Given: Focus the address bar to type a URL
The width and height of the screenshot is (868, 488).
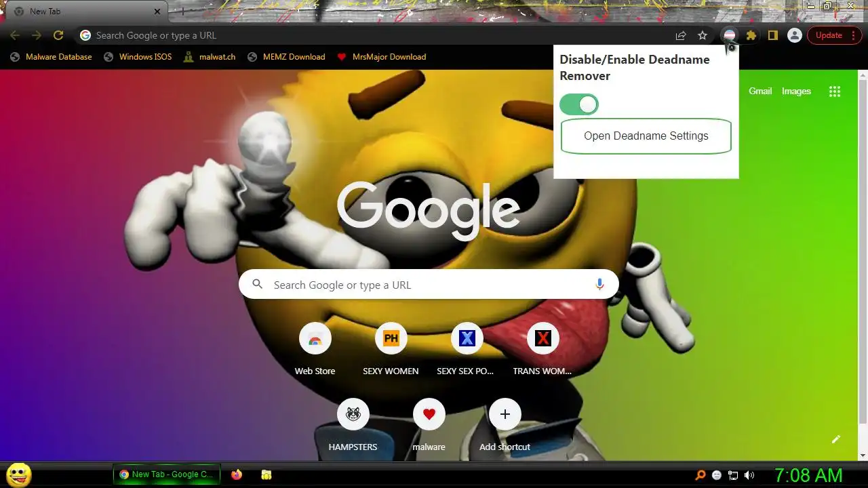Looking at the screenshot, I should coord(372,35).
